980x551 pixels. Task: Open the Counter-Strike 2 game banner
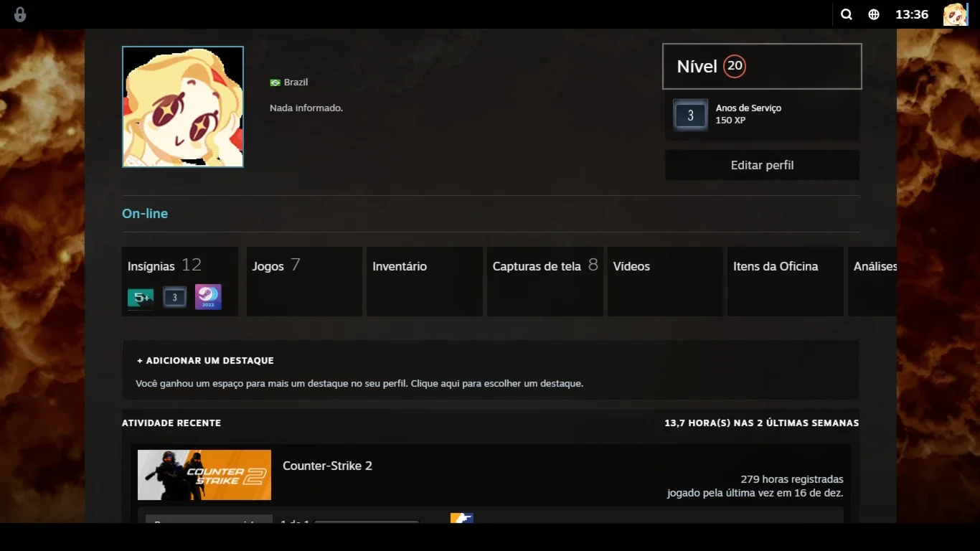pos(204,475)
